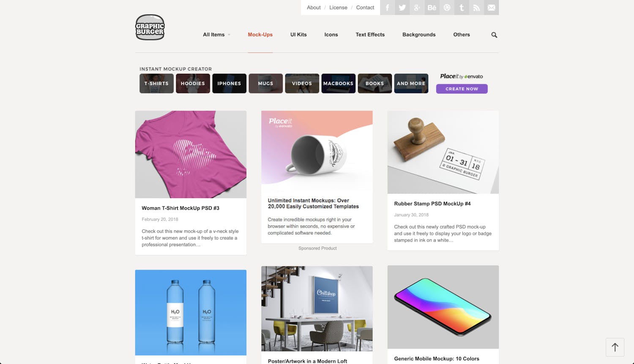Open the RSS feed icon

tap(476, 8)
